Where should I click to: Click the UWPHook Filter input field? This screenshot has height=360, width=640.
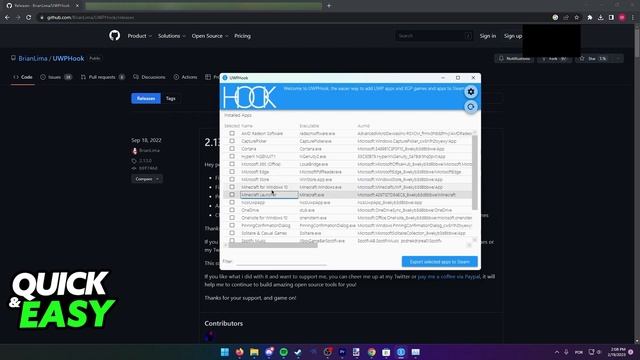click(x=281, y=262)
